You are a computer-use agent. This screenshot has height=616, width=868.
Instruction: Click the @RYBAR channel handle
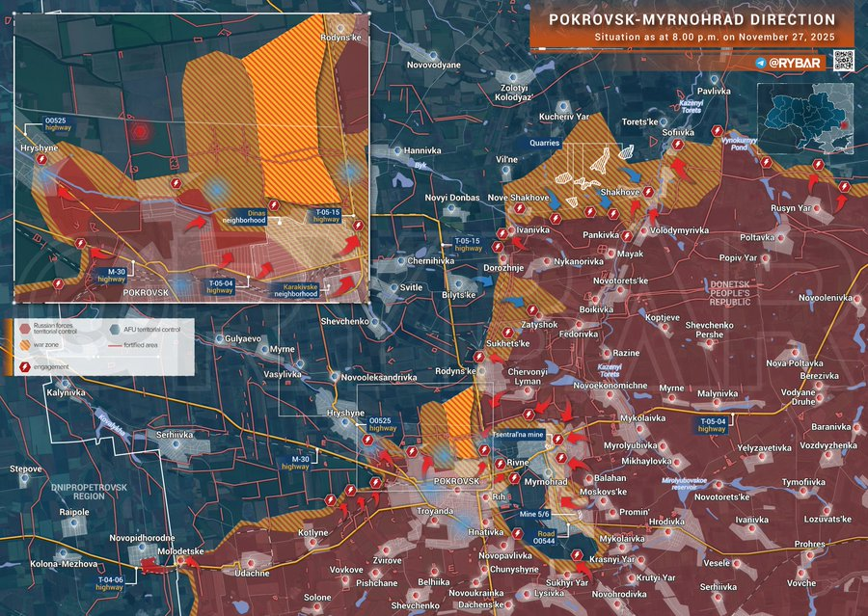[795, 63]
